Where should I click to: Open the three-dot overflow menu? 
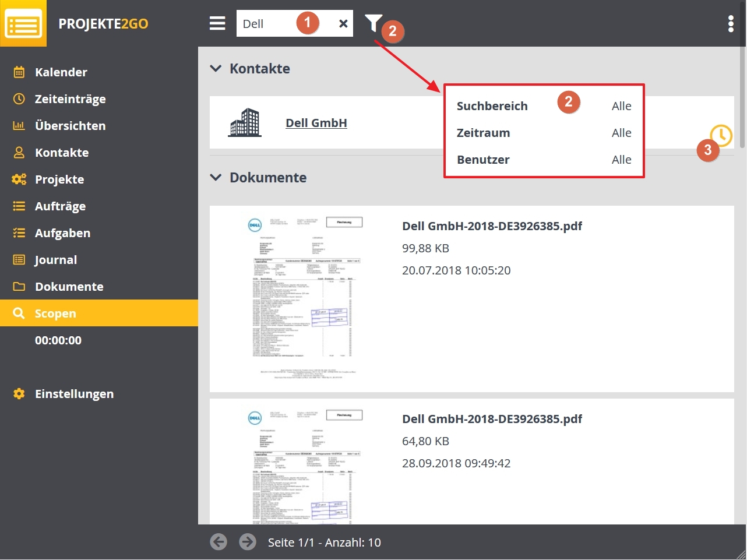[731, 23]
